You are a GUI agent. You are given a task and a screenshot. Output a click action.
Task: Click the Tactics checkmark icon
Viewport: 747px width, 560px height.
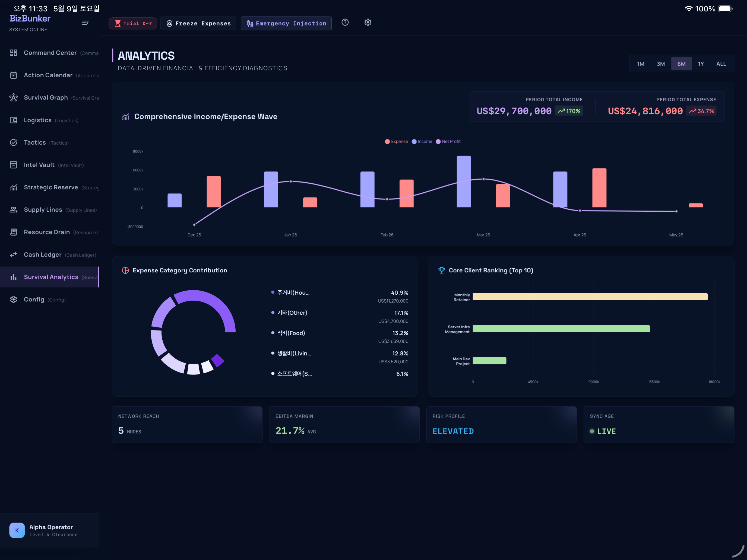pyautogui.click(x=14, y=142)
